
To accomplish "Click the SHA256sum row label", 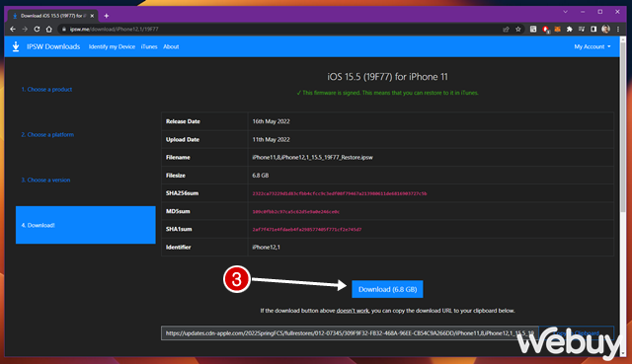I will point(182,193).
